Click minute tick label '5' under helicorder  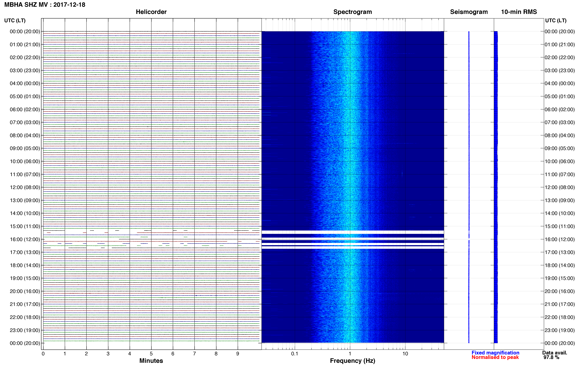(x=151, y=354)
